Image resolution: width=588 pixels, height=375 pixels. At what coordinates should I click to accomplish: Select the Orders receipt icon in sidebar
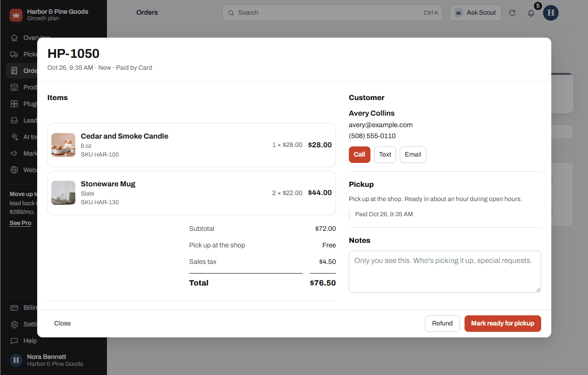[14, 71]
